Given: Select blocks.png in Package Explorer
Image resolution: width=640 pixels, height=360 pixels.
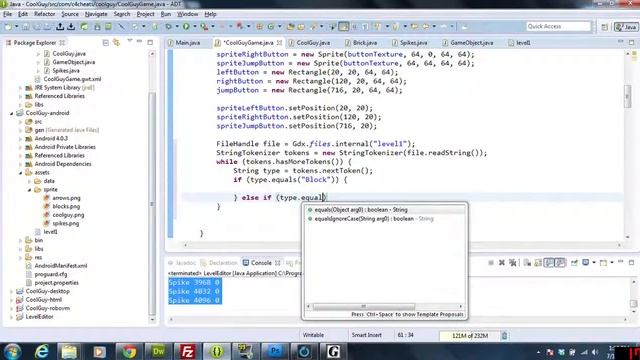Looking at the screenshot, I should (x=66, y=207).
